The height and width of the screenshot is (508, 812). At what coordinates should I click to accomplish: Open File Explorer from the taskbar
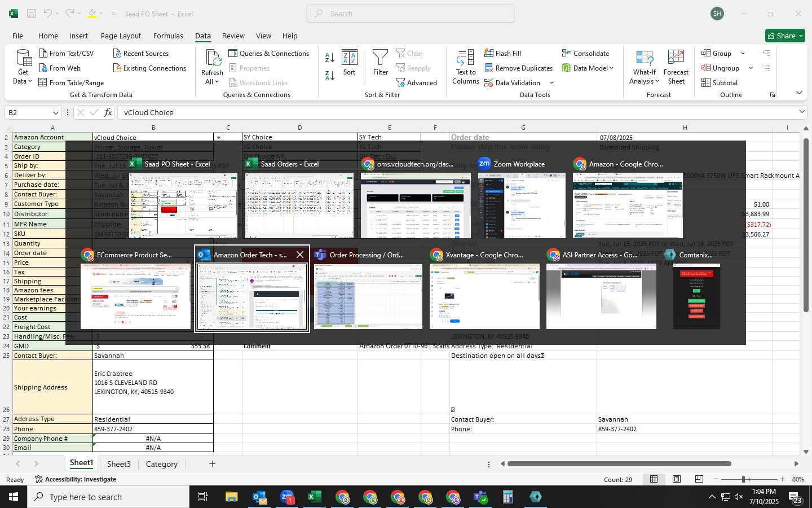pos(232,497)
